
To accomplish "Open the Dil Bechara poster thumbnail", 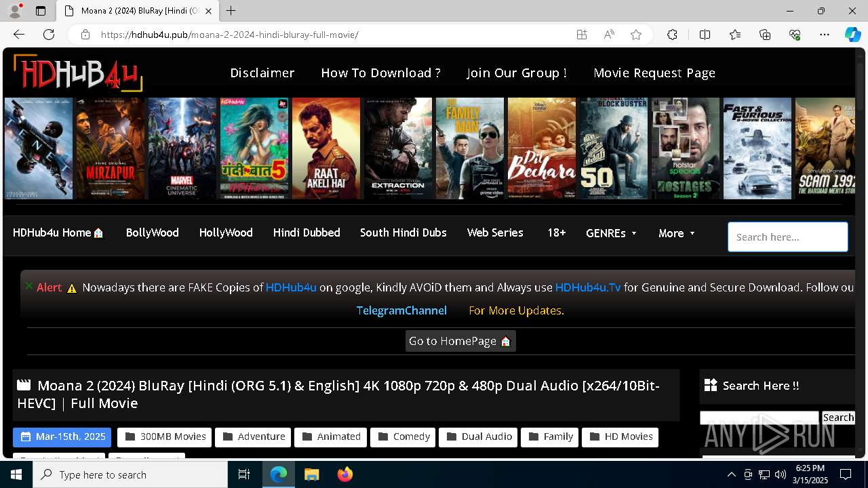I will [542, 148].
